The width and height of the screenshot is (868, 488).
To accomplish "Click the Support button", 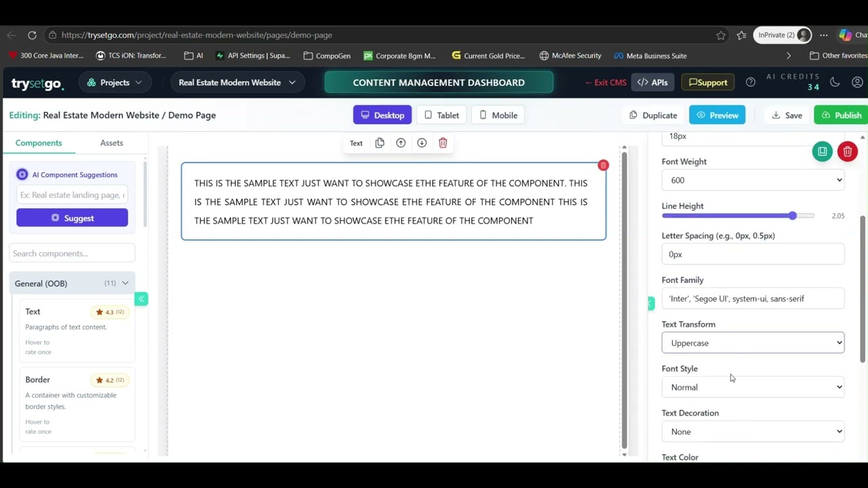I will (x=708, y=83).
